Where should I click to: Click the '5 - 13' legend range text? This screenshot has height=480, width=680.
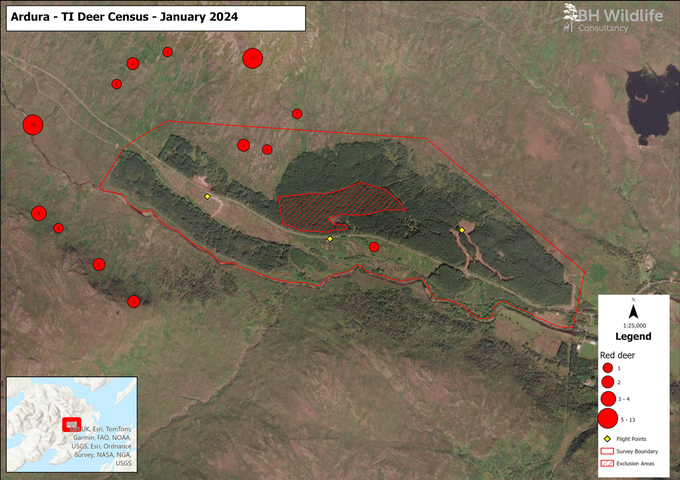(628, 420)
